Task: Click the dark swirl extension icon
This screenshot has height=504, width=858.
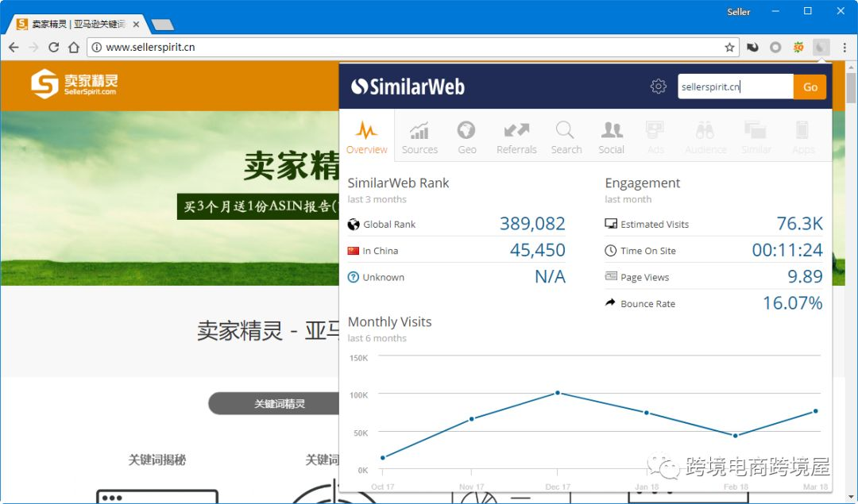Action: click(x=753, y=48)
